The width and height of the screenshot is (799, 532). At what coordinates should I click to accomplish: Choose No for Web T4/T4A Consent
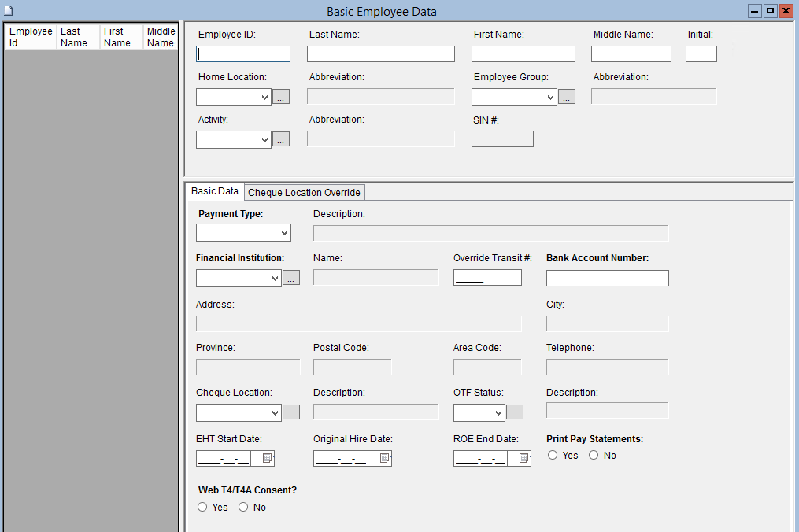[243, 508]
